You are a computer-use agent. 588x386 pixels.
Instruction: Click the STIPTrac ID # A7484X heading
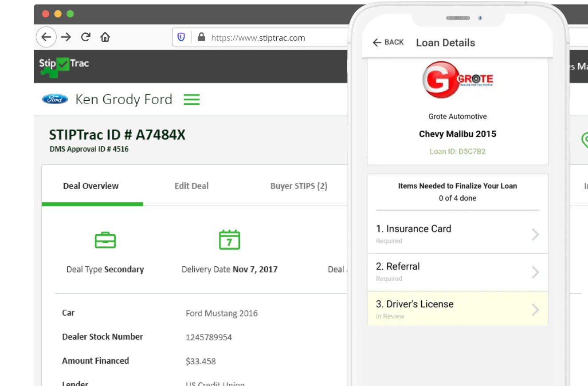tap(117, 135)
